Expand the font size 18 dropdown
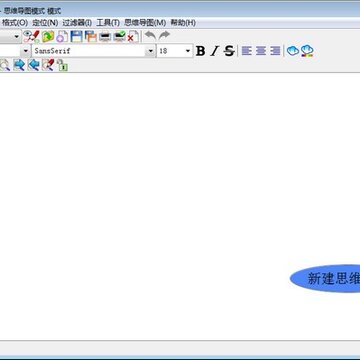 pos(187,51)
